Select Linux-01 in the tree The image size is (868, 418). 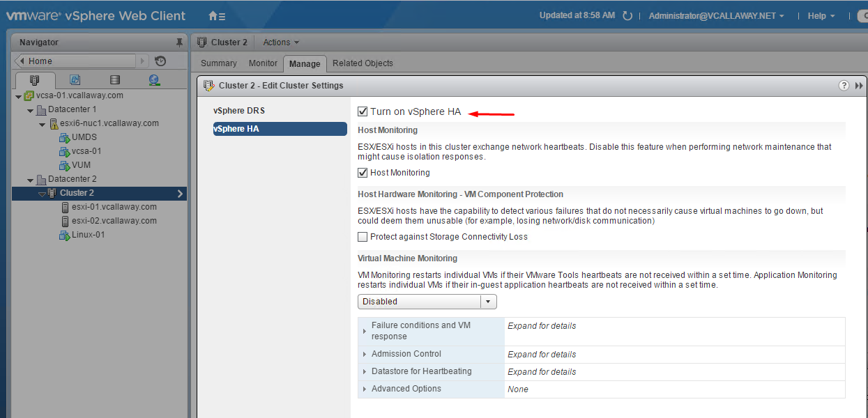click(89, 235)
